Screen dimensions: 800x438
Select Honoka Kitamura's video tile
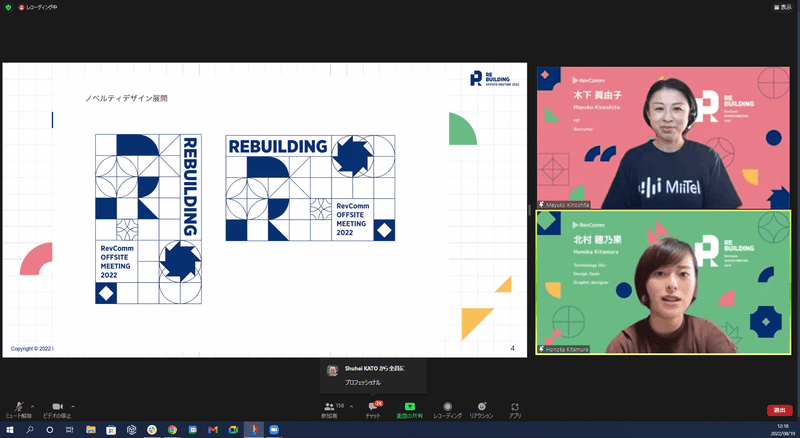663,282
